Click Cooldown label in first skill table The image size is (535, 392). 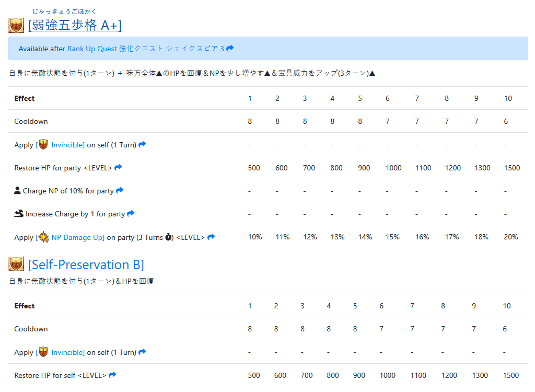[31, 122]
